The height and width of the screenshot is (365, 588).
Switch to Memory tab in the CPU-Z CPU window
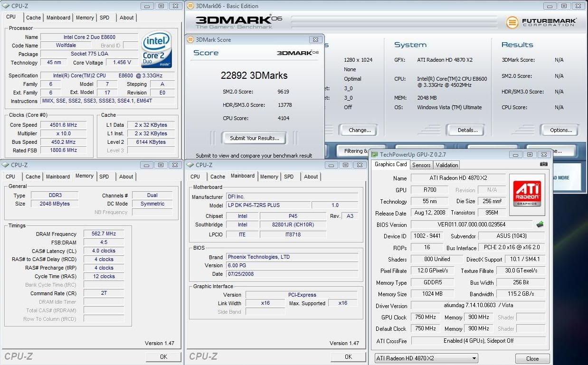tap(85, 18)
